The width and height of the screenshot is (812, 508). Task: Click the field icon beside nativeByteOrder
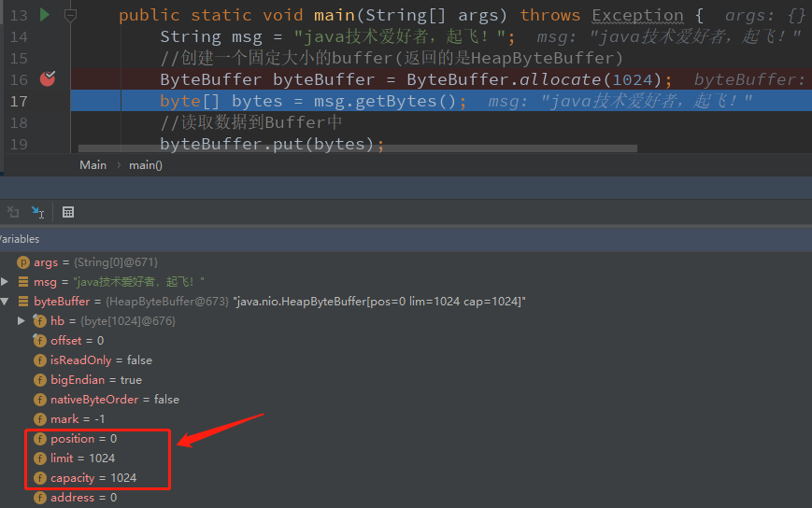point(40,400)
